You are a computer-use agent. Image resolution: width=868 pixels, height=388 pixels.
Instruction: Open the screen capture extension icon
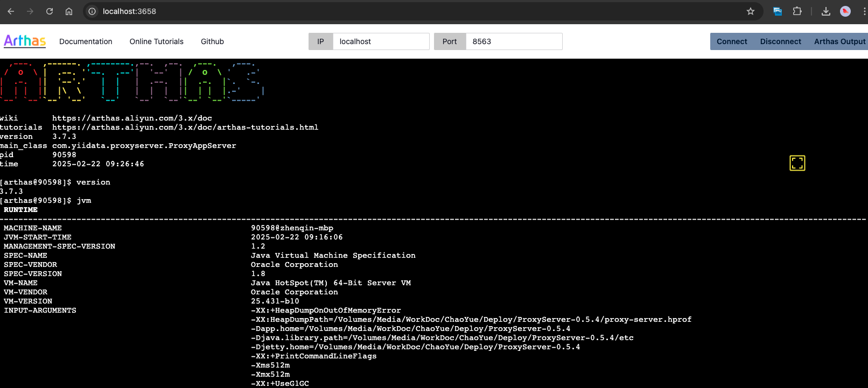[x=778, y=11]
